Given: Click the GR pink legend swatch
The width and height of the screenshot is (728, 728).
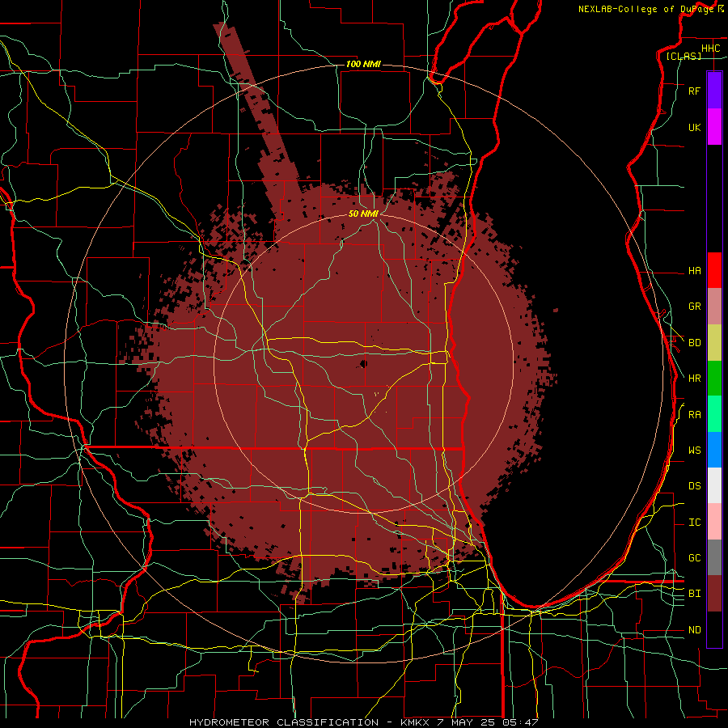Looking at the screenshot, I should coord(714,307).
